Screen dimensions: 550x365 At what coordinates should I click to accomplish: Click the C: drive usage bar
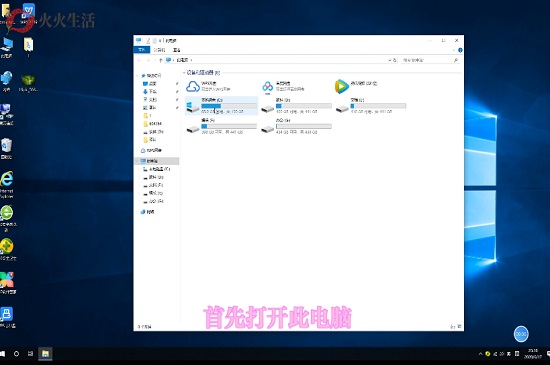point(229,106)
